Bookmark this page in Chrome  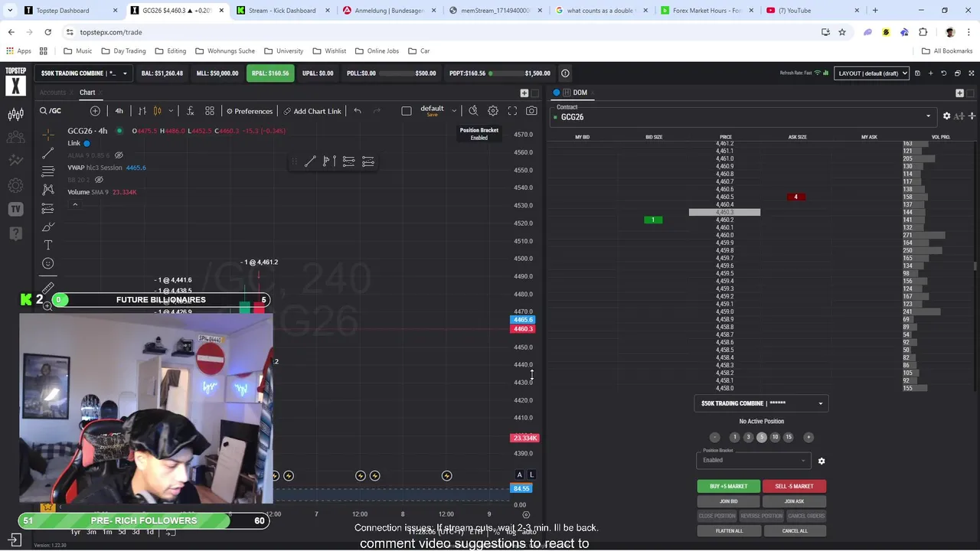click(x=842, y=32)
